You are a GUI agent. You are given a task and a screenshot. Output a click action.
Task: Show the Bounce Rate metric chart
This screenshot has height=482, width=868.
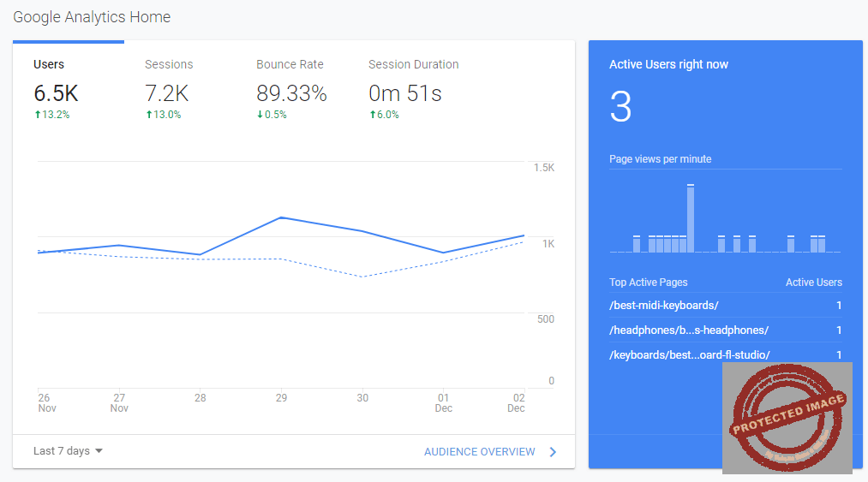pos(290,90)
